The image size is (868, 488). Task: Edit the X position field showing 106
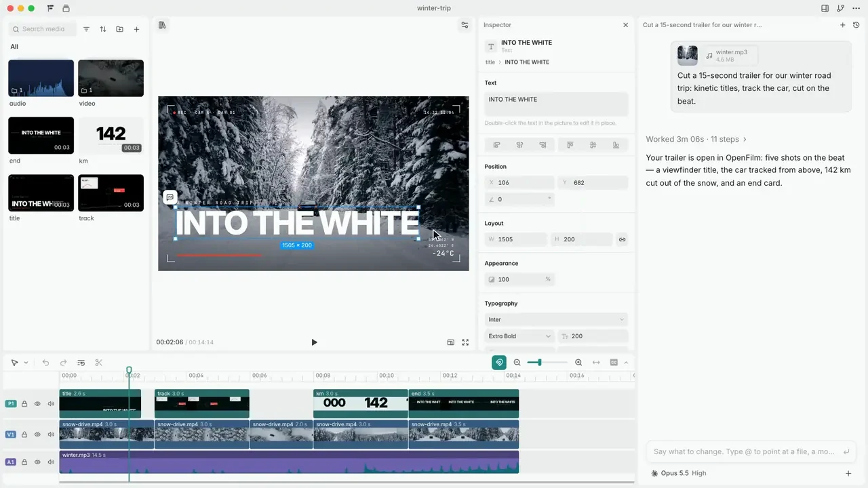point(519,182)
